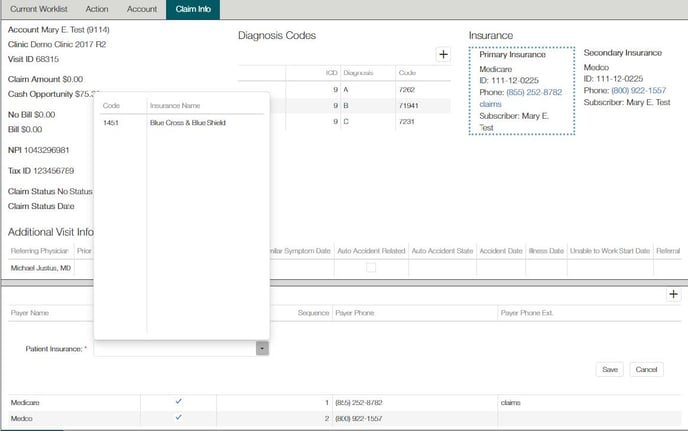Viewport: 688px width, 431px height.
Task: Toggle the Medco row checkmark
Action: coord(178,418)
